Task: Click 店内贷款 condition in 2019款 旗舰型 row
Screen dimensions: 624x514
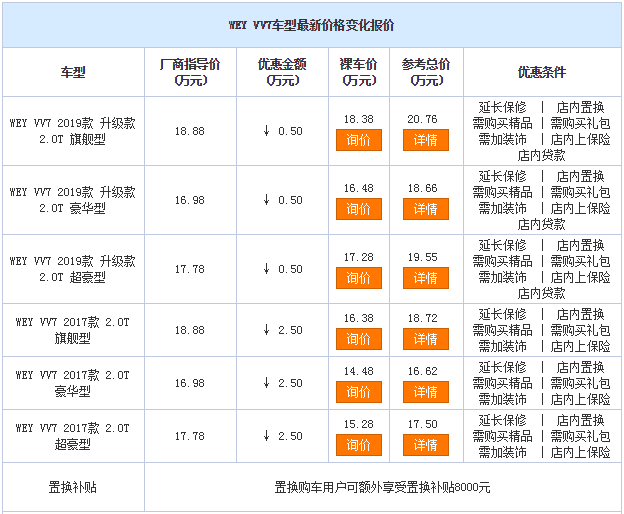Action: click(x=542, y=155)
